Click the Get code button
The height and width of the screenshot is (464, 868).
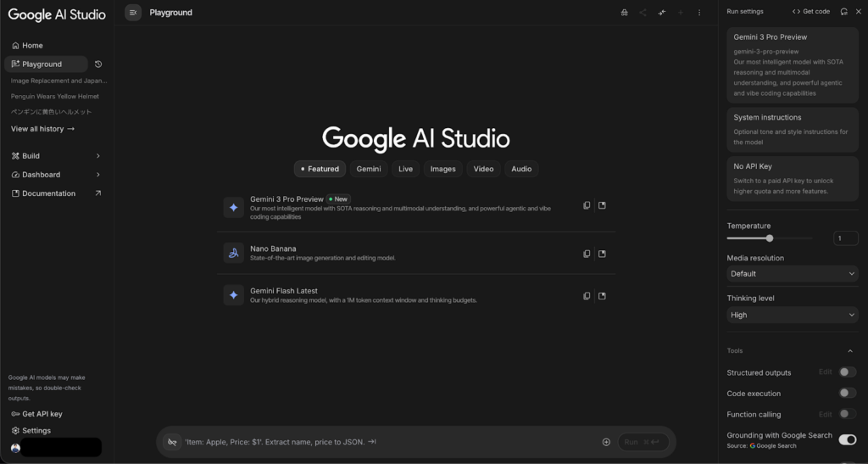[x=811, y=12]
